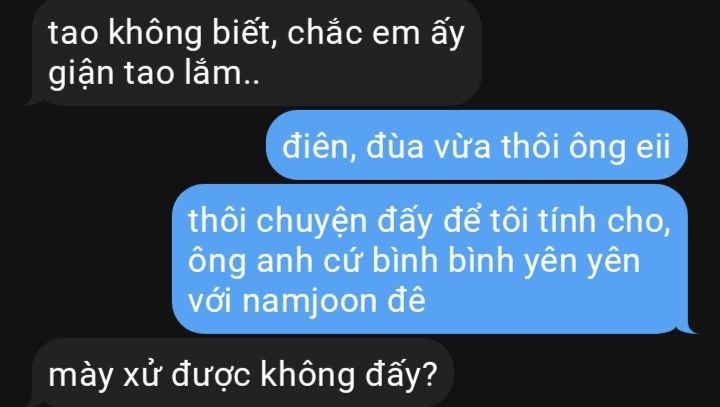The height and width of the screenshot is (407, 720).
Task: Click the word "mày" in the bottom gray bubble
Action: (81, 377)
